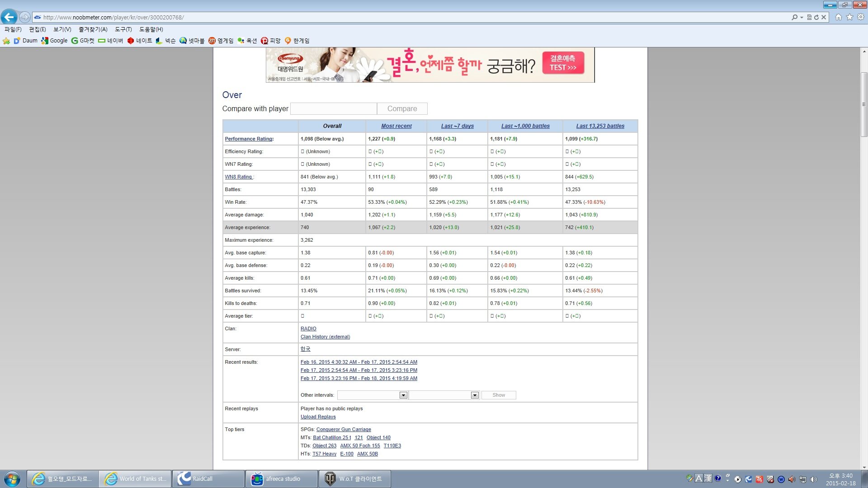The image size is (868, 488).
Task: Open the Google bookmark in favorites bar
Action: pos(54,41)
